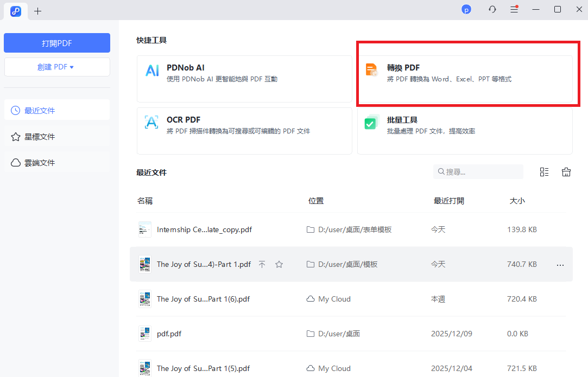Screen dimensions: 588x377
Task: Pin The Joy of Su...4)-Part 1.pdf to top
Action: 262,265
